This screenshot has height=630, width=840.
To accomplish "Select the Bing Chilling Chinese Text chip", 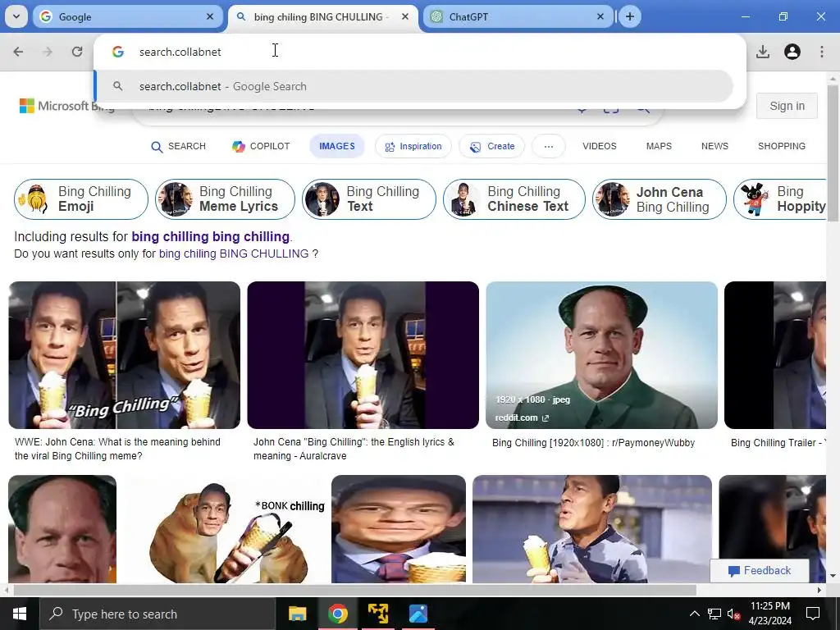I will (514, 199).
